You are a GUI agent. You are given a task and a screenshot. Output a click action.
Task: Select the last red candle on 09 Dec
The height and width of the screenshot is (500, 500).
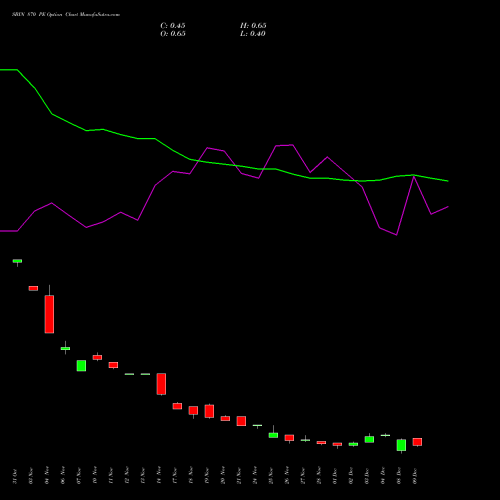tap(417, 442)
